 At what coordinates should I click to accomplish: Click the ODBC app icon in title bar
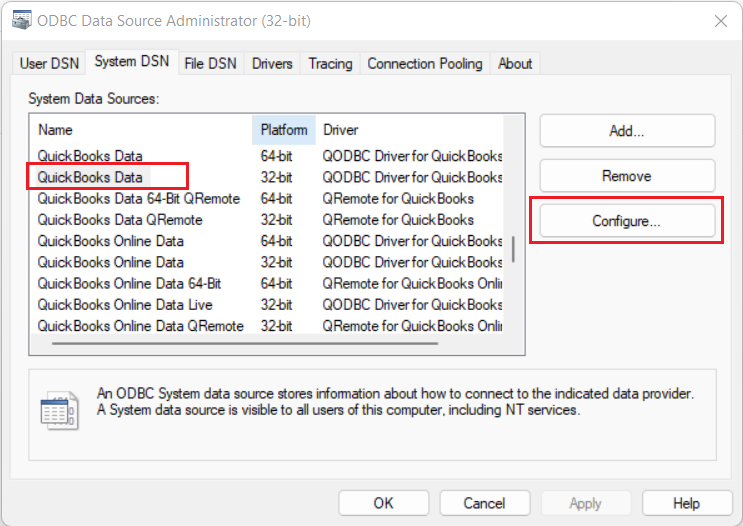18,20
